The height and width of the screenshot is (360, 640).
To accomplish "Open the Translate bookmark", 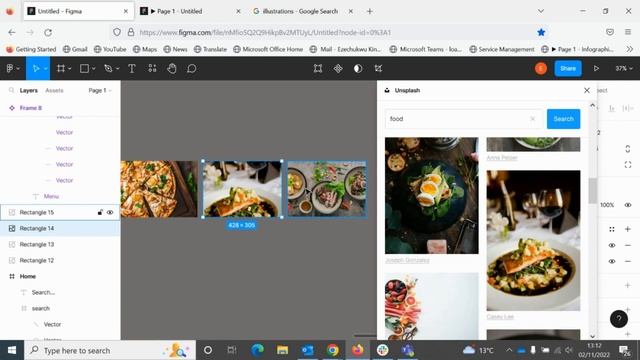I will [x=210, y=49].
